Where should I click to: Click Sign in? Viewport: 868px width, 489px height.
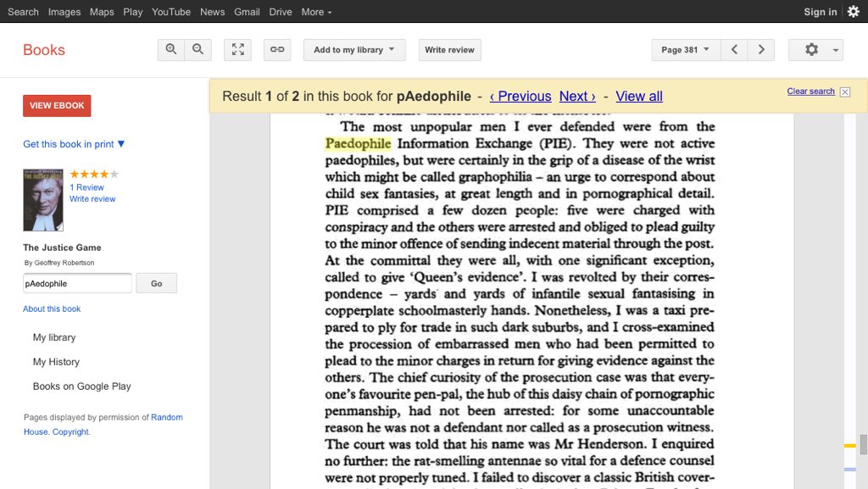coord(821,12)
